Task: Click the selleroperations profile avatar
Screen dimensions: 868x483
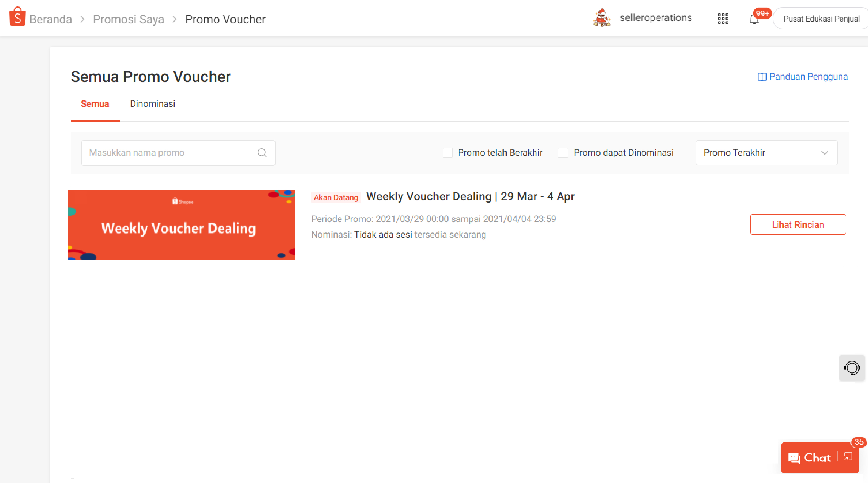Action: (x=602, y=18)
